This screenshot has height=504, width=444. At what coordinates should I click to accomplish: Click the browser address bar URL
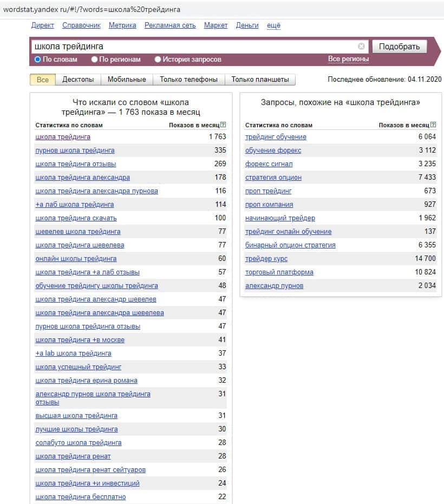[92, 10]
